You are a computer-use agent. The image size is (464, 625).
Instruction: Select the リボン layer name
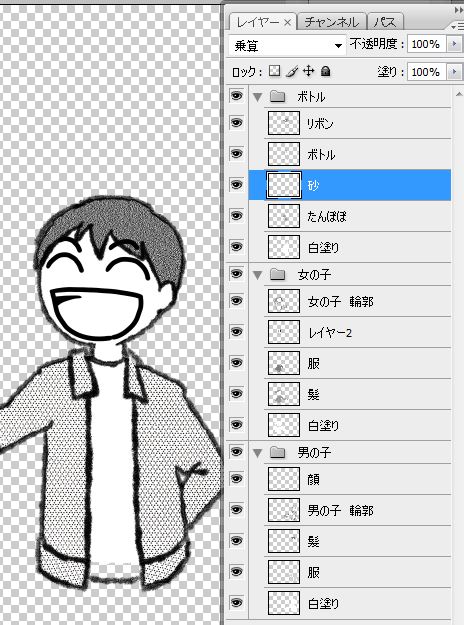coord(320,124)
